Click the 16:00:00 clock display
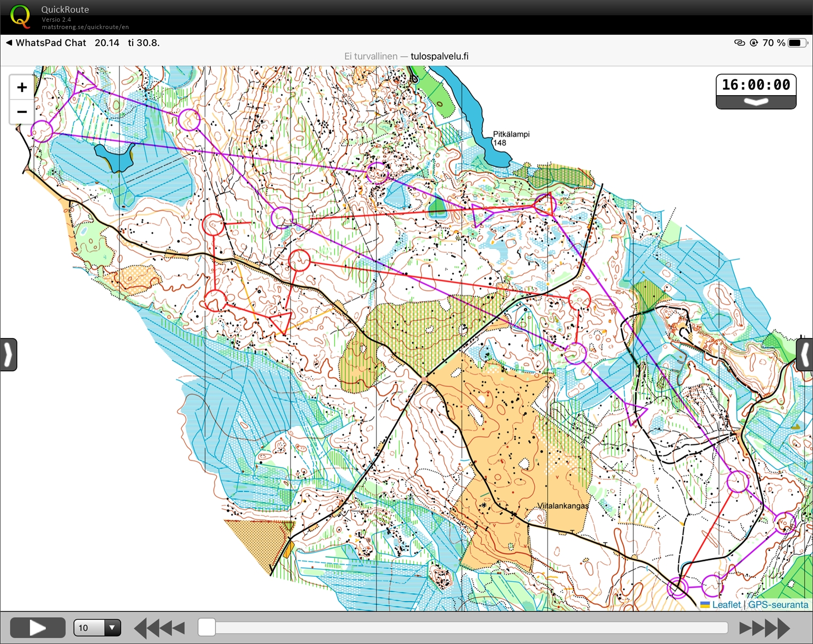Image resolution: width=813 pixels, height=644 pixels. pyautogui.click(x=756, y=85)
